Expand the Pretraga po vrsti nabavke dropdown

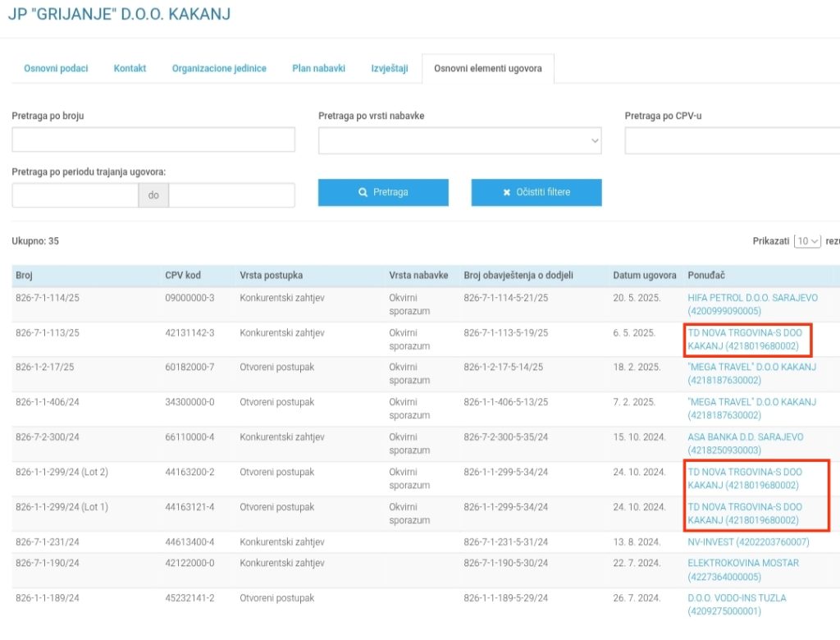pyautogui.click(x=459, y=140)
